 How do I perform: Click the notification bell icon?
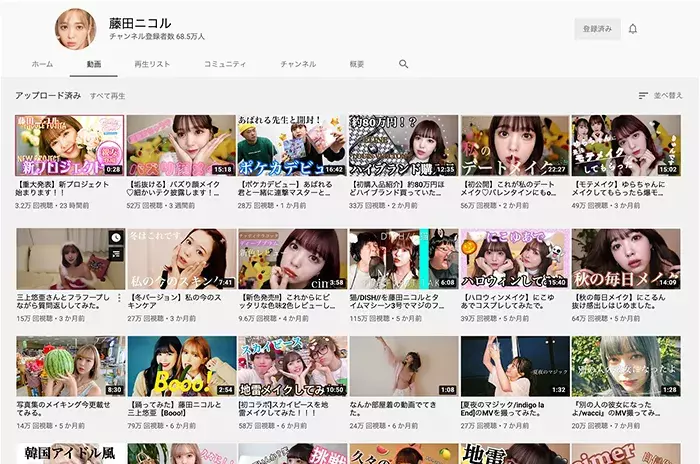[633, 29]
